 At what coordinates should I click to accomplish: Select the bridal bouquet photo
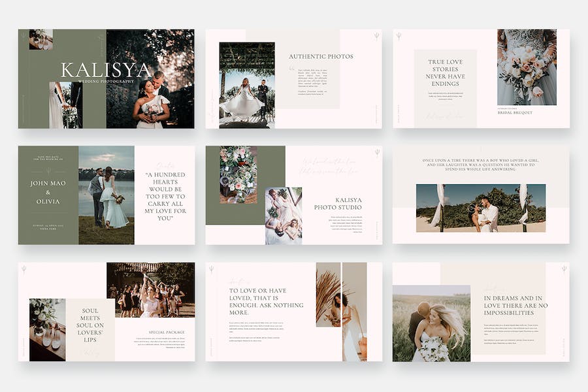click(x=527, y=67)
